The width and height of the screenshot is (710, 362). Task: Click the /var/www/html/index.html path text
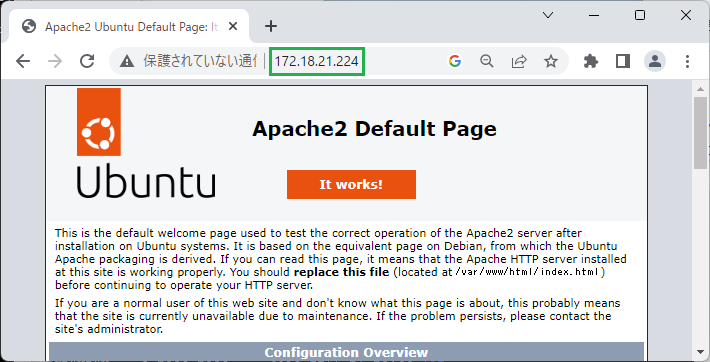click(x=528, y=272)
